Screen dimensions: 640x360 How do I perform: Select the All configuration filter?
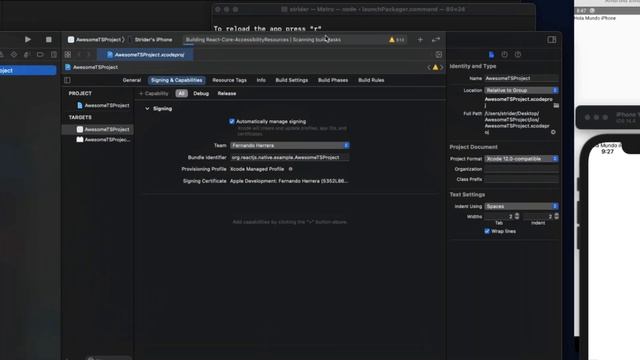[181, 93]
